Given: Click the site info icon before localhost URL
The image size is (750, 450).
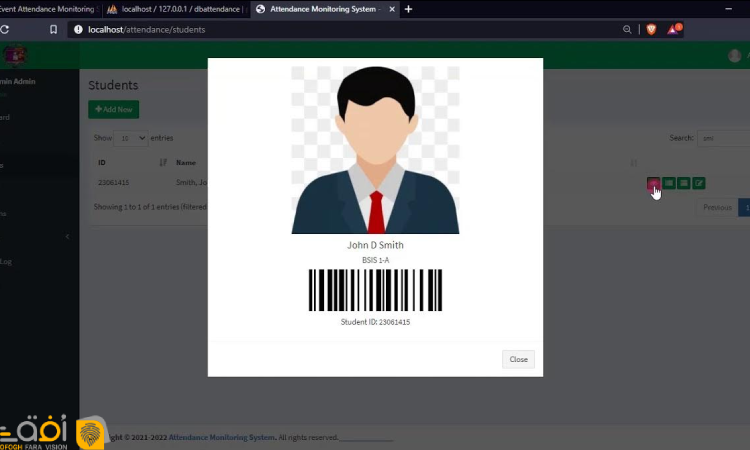Looking at the screenshot, I should pos(77,30).
